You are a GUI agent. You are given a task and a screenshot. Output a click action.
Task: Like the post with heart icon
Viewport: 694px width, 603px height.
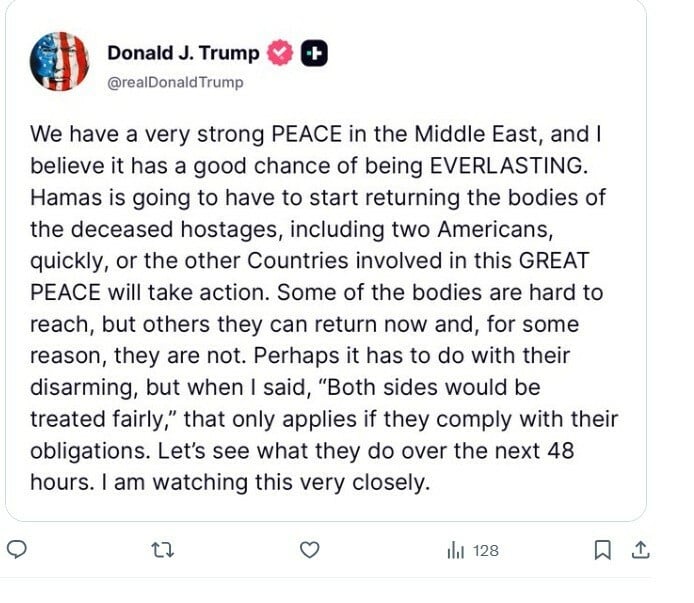310,549
